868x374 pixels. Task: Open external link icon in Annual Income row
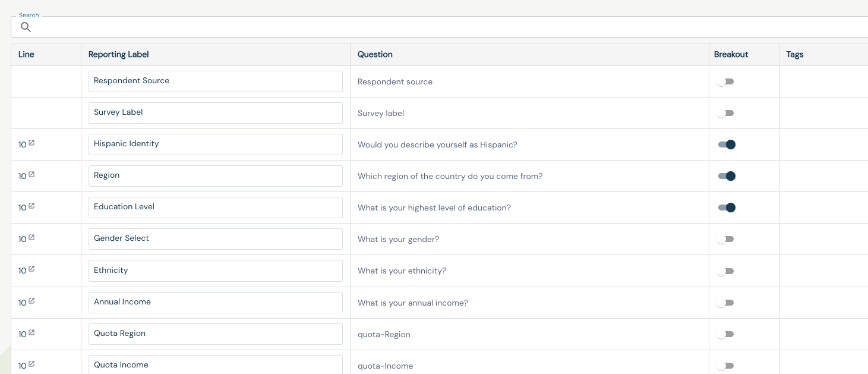(x=31, y=301)
